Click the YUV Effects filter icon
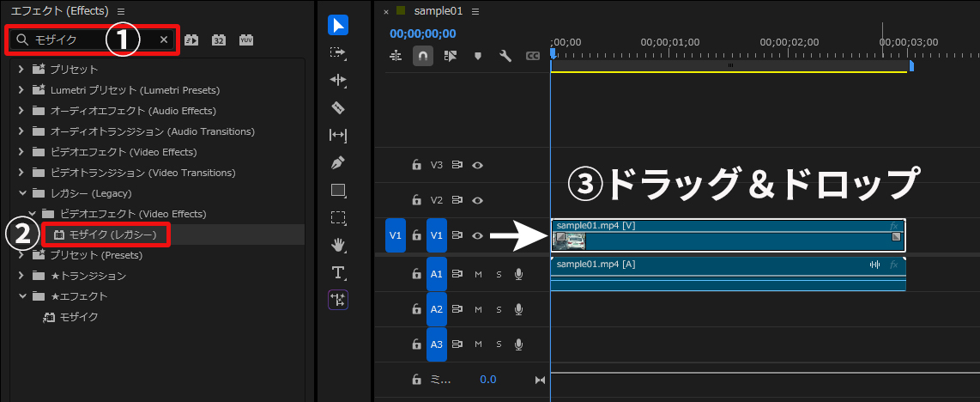This screenshot has width=980, height=402. click(x=246, y=40)
